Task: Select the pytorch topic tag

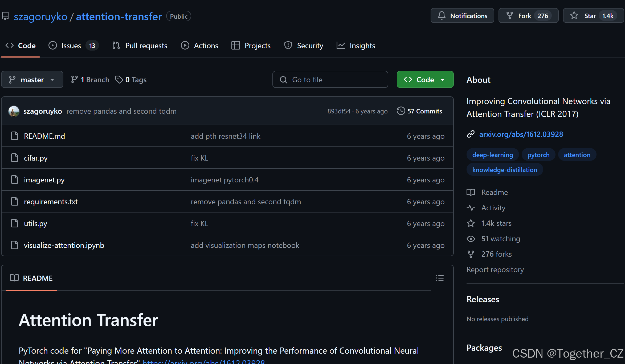Action: pyautogui.click(x=538, y=155)
